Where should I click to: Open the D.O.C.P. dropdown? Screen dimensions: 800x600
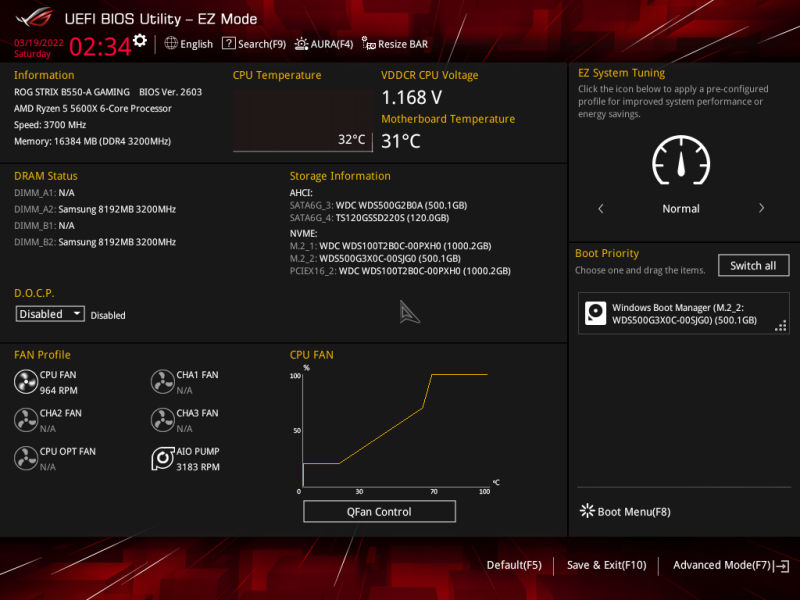point(50,314)
